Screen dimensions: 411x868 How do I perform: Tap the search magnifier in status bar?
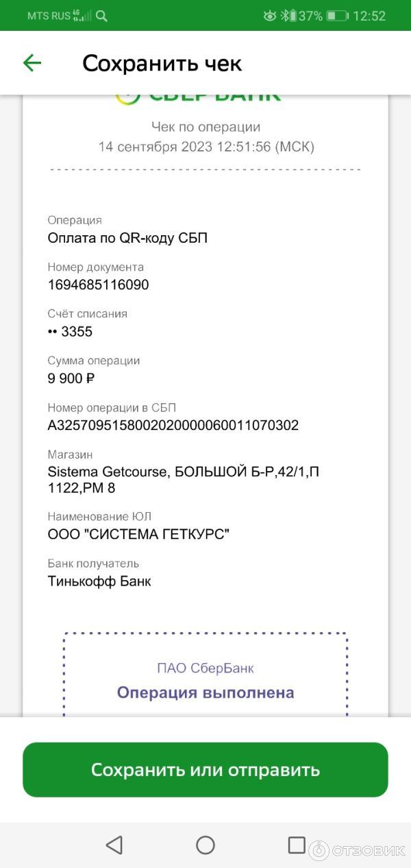(101, 16)
